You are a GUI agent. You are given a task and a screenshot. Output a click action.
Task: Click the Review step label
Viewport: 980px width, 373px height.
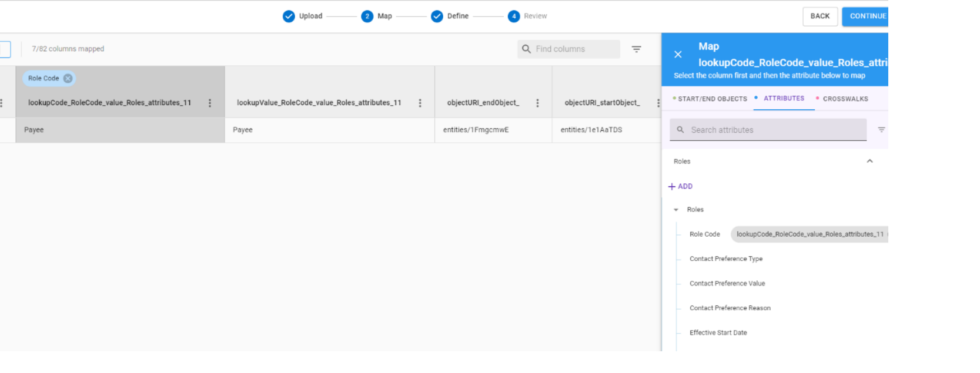[535, 16]
